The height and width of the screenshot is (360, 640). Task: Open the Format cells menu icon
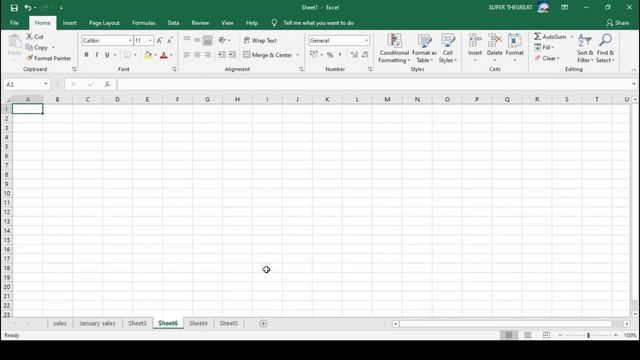click(x=514, y=41)
